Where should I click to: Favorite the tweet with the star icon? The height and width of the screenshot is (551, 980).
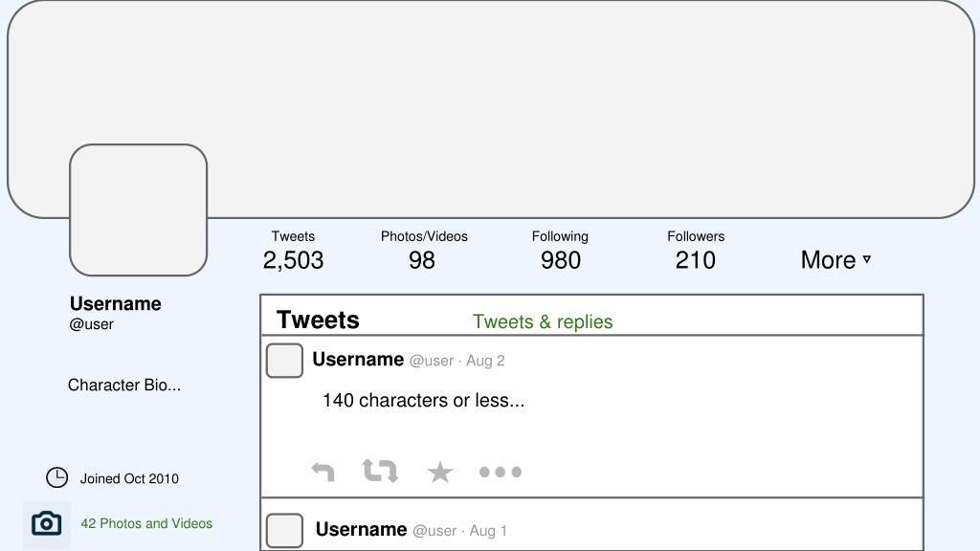pos(440,473)
